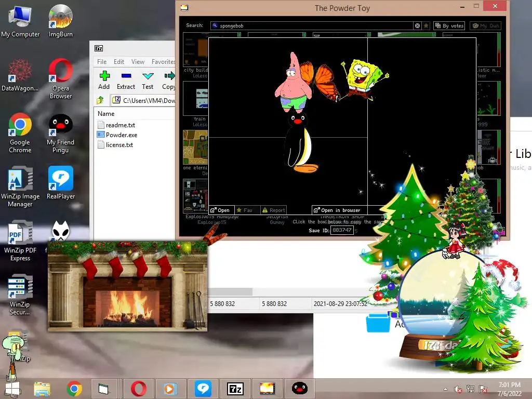Show hidden system tray icons
The image size is (532, 399).
click(x=445, y=389)
